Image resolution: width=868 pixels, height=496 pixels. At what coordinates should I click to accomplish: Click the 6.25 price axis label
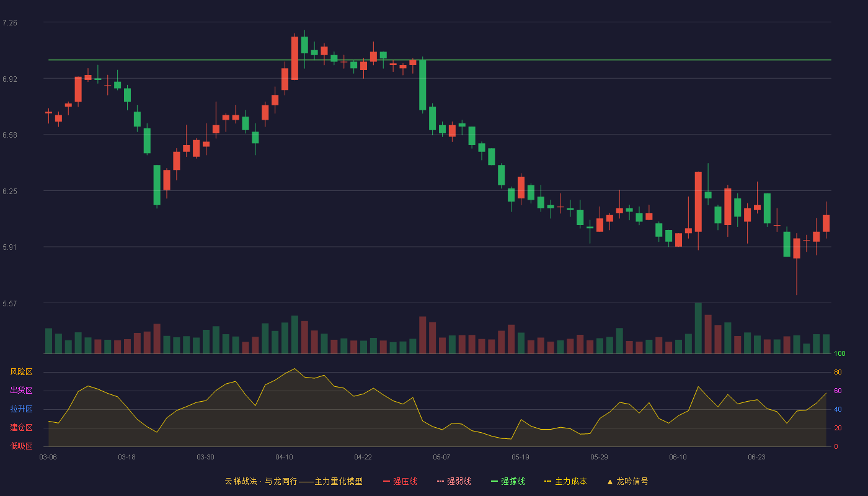pos(10,192)
